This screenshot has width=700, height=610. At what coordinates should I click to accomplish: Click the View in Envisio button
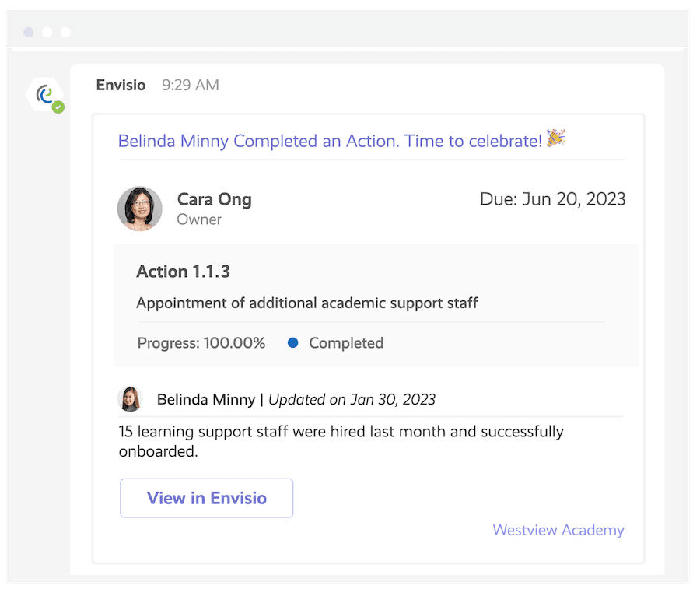(x=206, y=498)
